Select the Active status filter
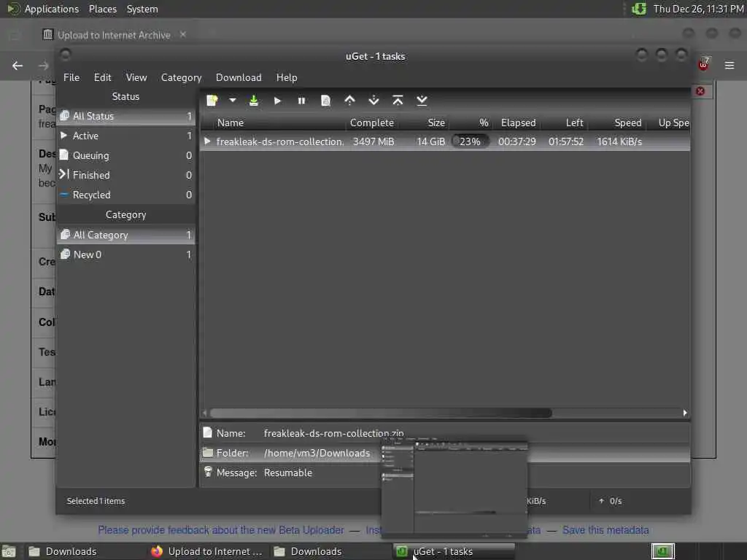Screen dimensions: 747x560 click(126, 136)
